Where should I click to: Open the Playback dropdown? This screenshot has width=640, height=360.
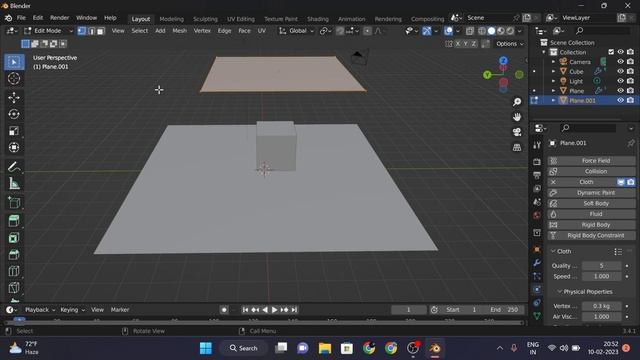coord(40,310)
